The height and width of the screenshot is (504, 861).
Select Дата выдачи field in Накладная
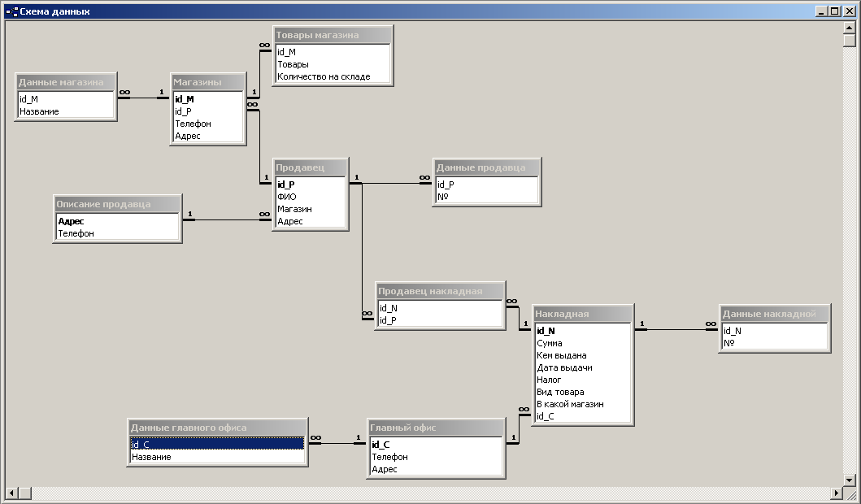(x=583, y=367)
